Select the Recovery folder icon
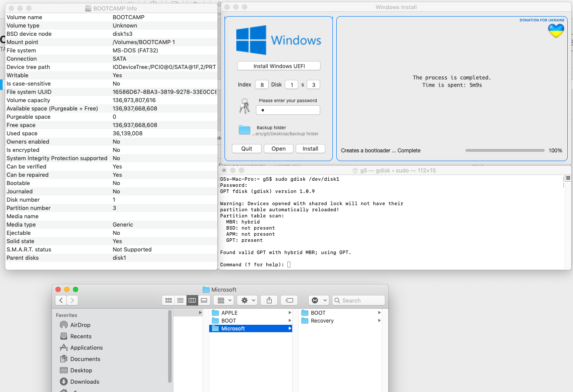 [x=305, y=320]
